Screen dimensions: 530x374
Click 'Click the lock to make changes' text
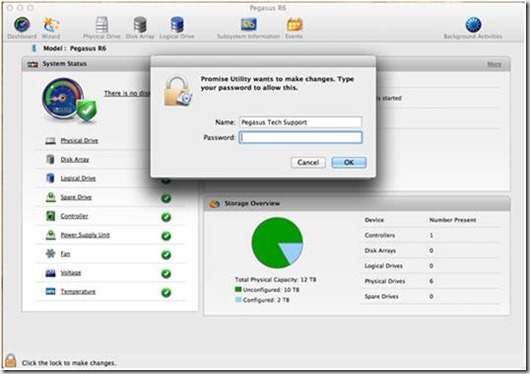point(69,363)
